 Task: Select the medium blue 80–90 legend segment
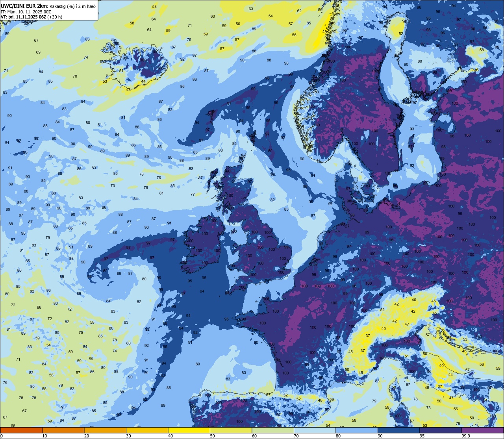357,430
